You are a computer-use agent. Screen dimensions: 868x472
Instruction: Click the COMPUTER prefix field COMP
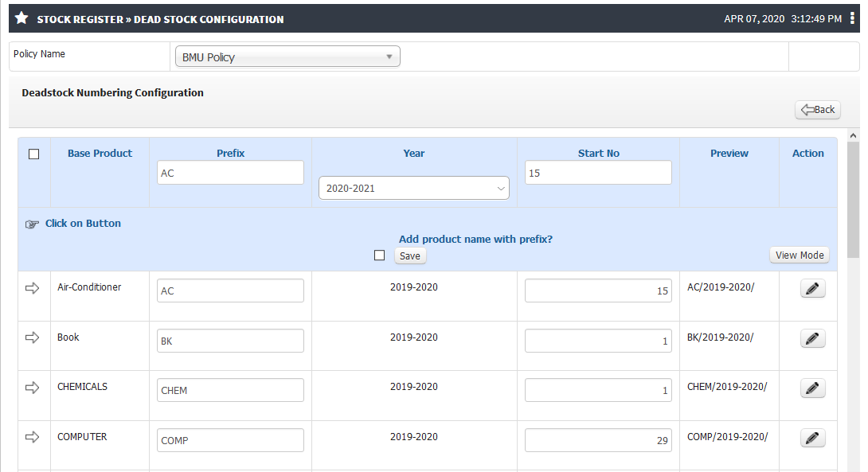(230, 440)
